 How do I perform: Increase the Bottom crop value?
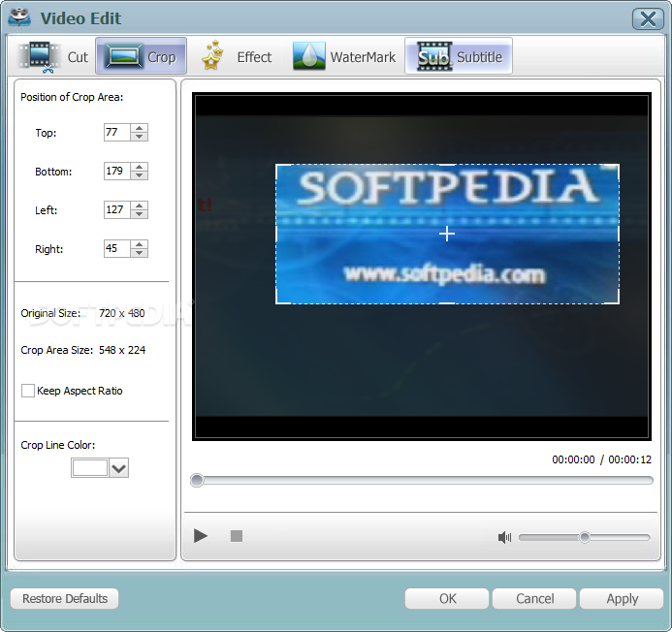click(140, 167)
